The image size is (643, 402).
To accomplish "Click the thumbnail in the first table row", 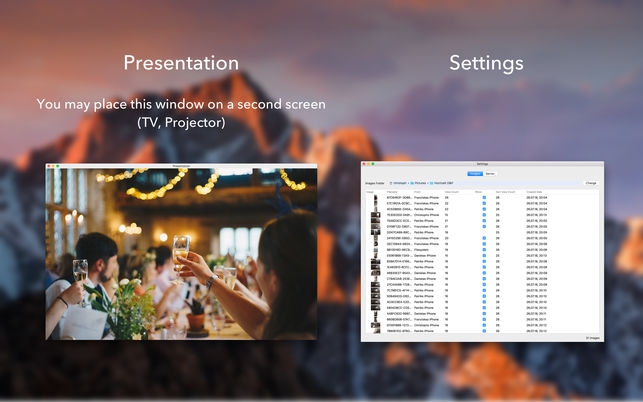I will tap(375, 198).
